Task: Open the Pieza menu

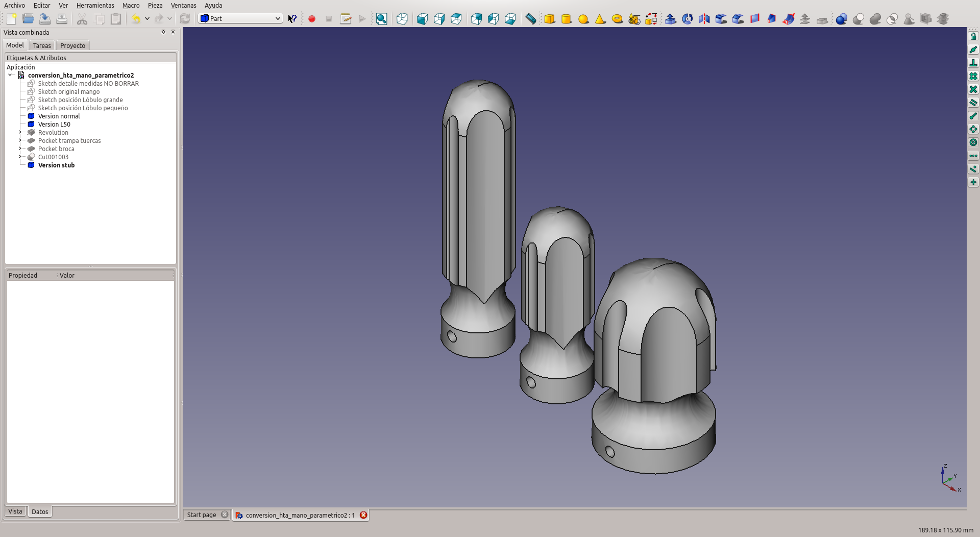Action: pos(155,5)
